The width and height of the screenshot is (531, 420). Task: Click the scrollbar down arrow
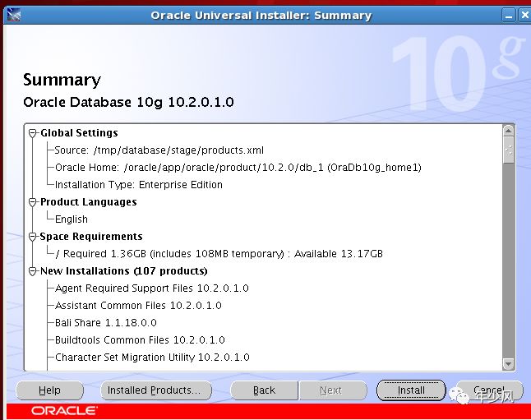point(509,364)
